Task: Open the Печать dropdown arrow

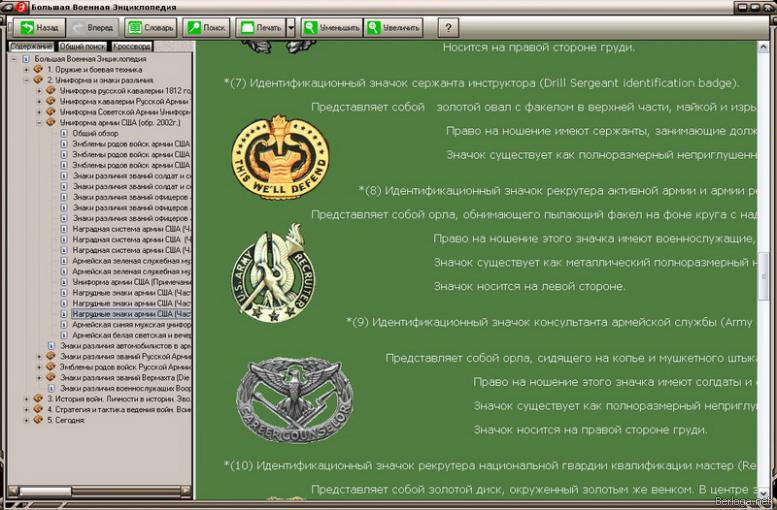Action: tap(291, 28)
